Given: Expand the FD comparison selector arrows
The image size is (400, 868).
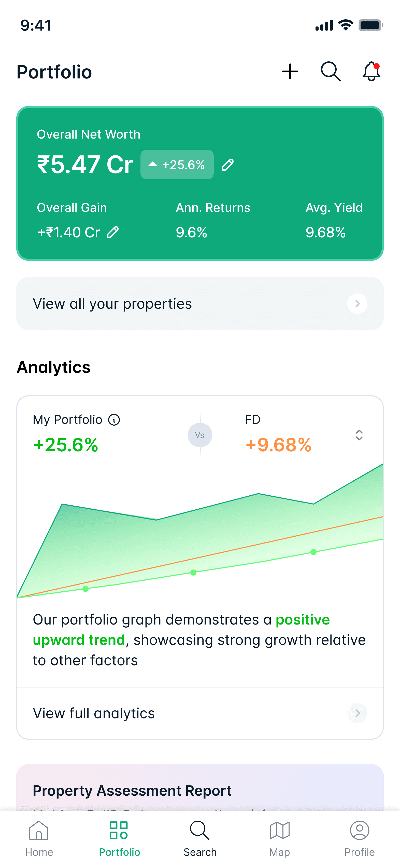Looking at the screenshot, I should [x=359, y=435].
